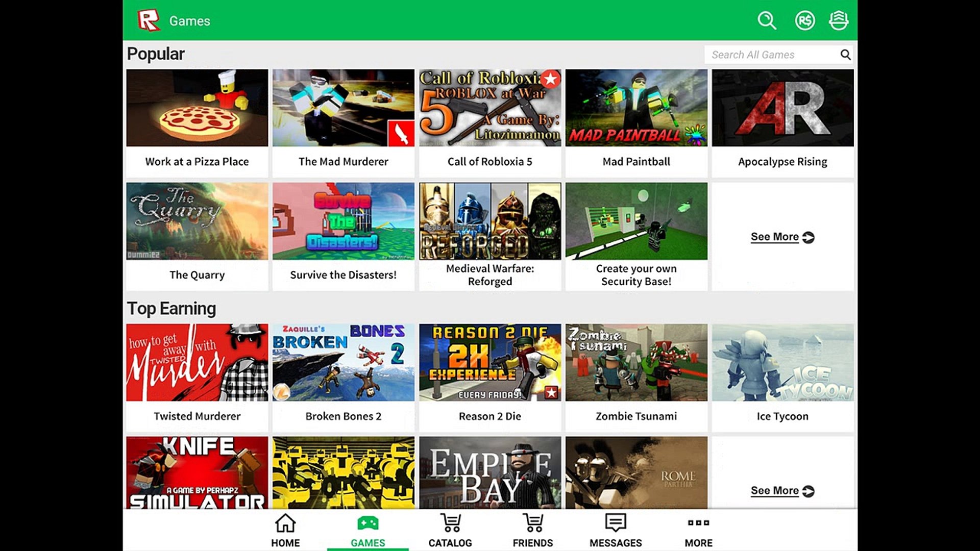This screenshot has height=551, width=980.
Task: Select the Apocalypse Rising game tile
Action: point(782,108)
